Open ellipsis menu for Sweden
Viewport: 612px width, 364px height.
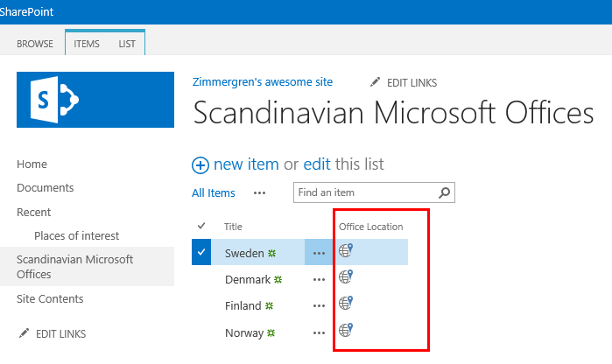pos(319,253)
